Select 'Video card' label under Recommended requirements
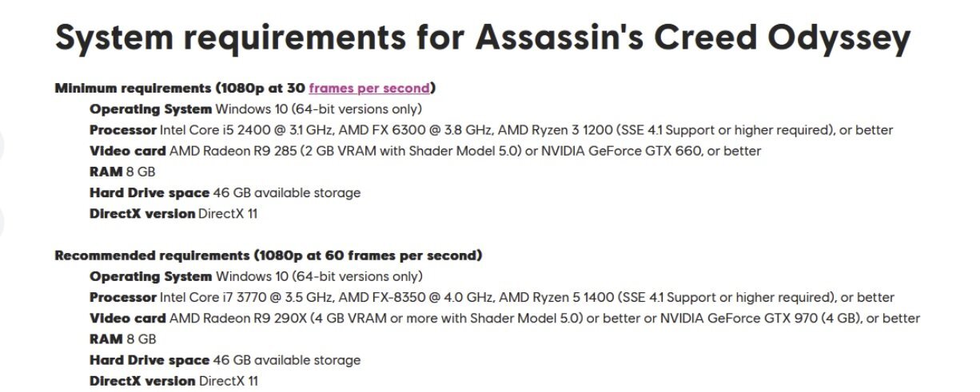This screenshot has height=392, width=980. click(x=128, y=318)
